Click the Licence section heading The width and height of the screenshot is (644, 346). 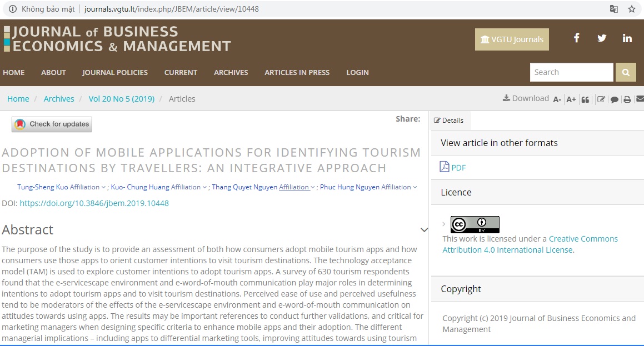coord(456,192)
